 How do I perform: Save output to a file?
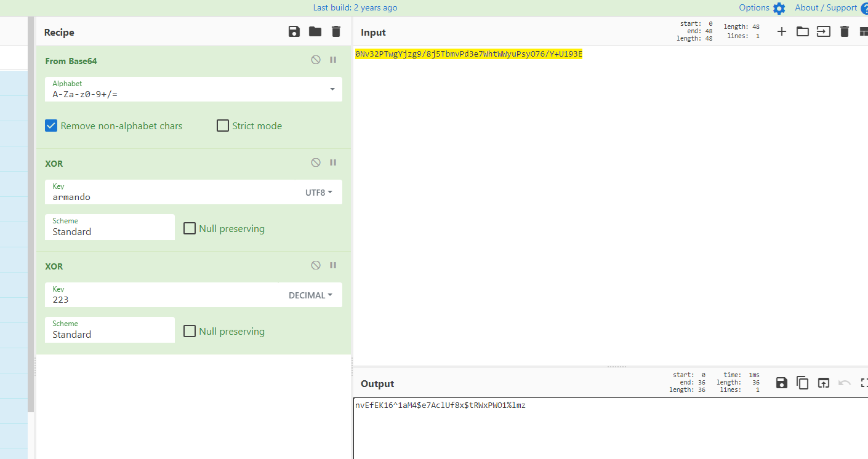782,383
